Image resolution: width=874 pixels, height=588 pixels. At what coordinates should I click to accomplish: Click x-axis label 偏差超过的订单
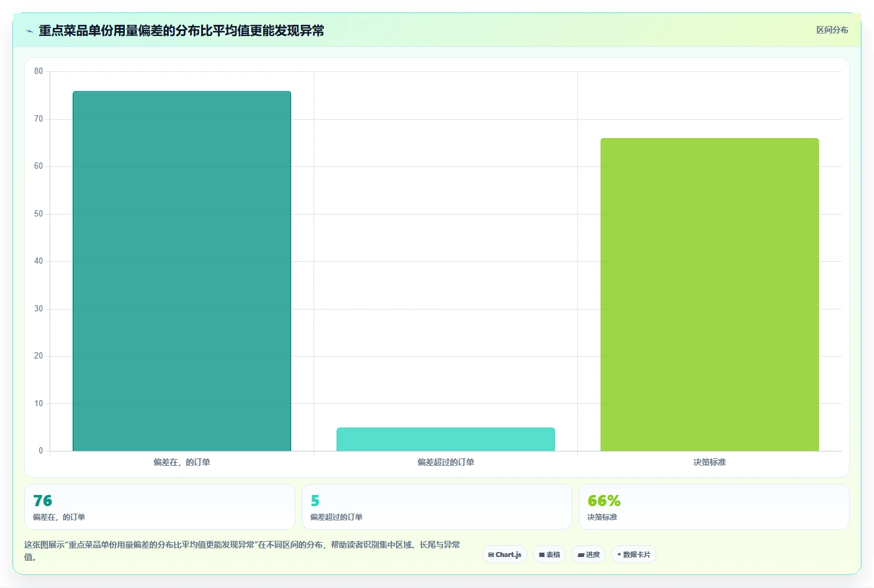click(446, 462)
